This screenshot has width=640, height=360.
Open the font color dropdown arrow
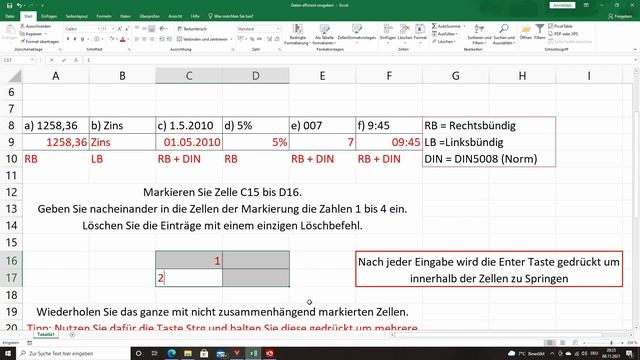(128, 39)
